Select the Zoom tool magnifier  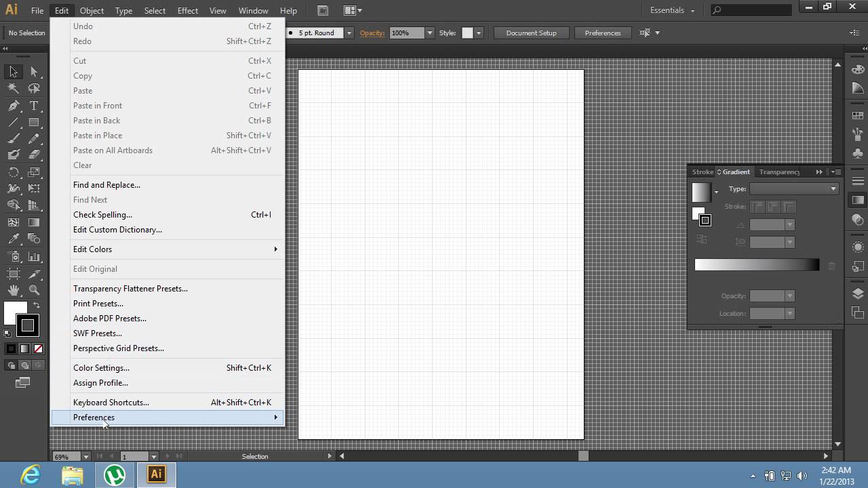(x=34, y=290)
